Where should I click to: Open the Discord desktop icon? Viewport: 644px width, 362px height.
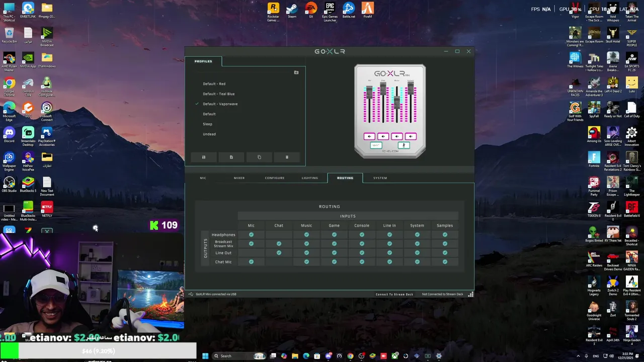point(9,135)
